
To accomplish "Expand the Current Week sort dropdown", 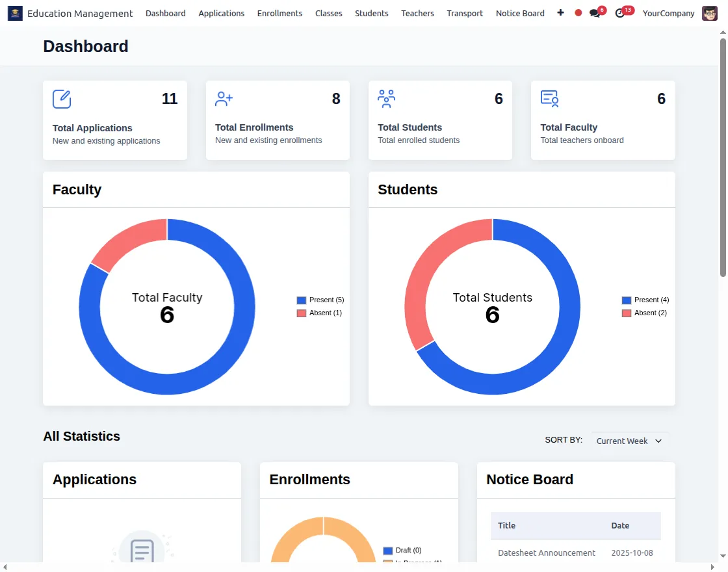I will [629, 441].
